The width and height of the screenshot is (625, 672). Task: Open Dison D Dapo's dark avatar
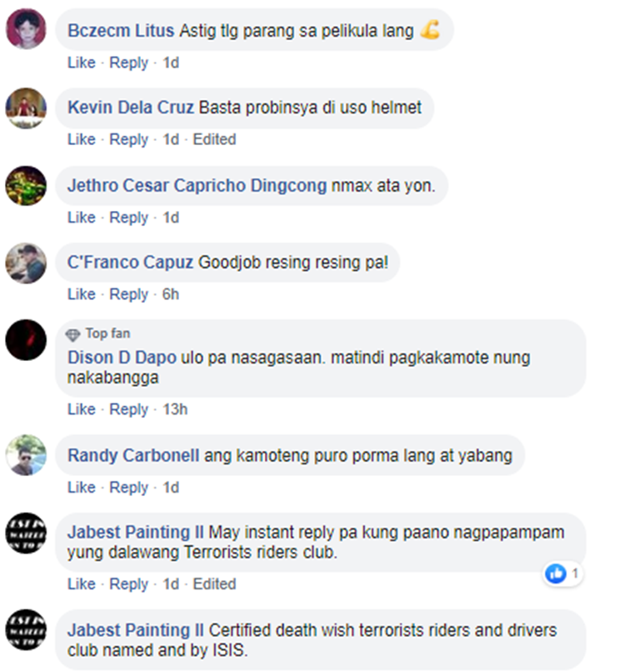click(x=26, y=340)
